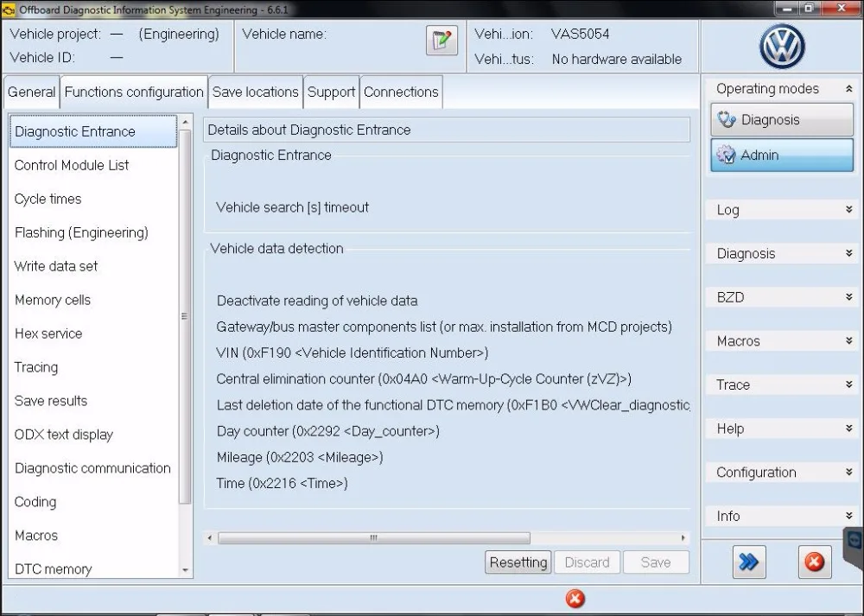This screenshot has width=864, height=616.
Task: Click the horizontal scroll left arrow
Action: tap(209, 537)
